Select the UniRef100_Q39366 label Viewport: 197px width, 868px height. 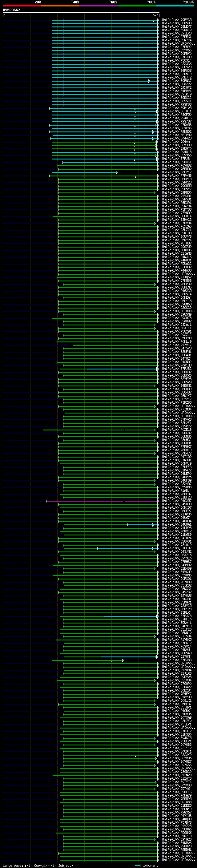[x=177, y=155]
